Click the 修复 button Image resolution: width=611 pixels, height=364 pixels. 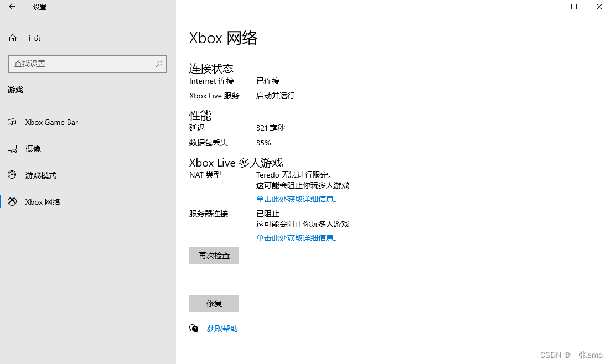pyautogui.click(x=214, y=303)
